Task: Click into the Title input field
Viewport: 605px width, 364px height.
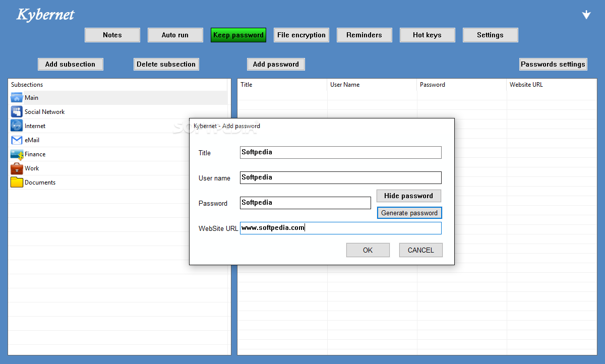Action: tap(341, 152)
